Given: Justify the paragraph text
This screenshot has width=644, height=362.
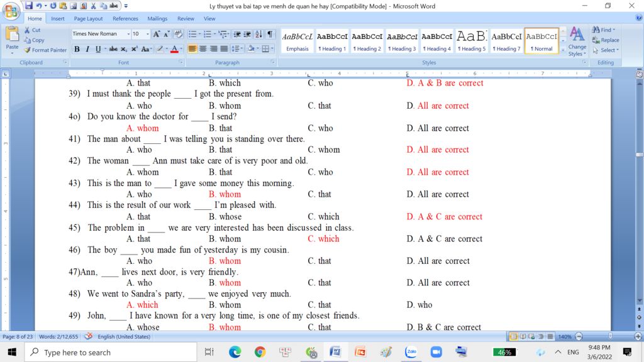Looking at the screenshot, I should pos(224,49).
